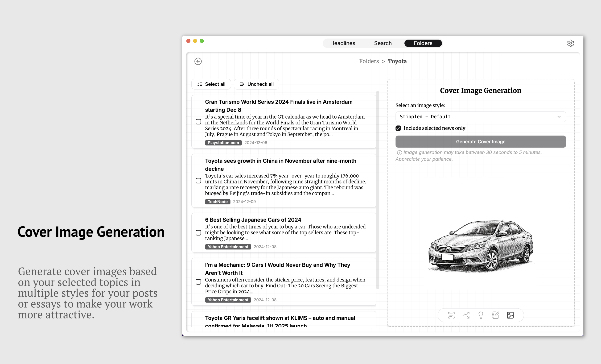The image size is (601, 364).
Task: Click the TechNode source tag
Action: (x=218, y=202)
